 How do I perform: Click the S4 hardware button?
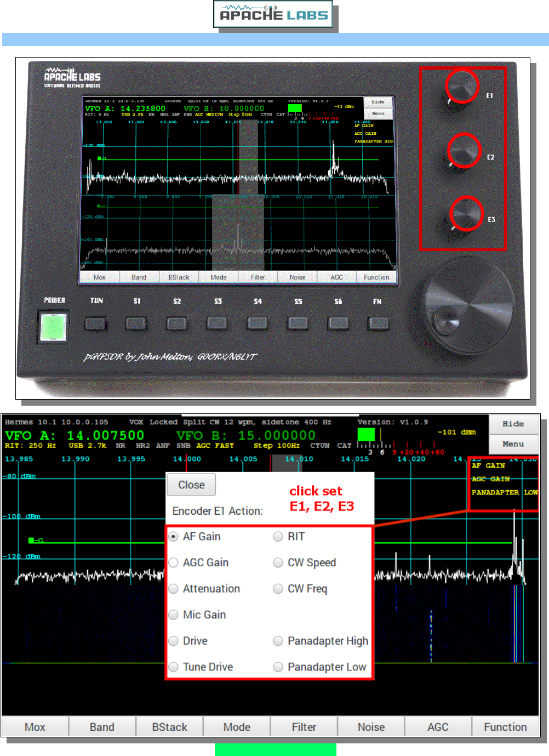click(x=258, y=323)
